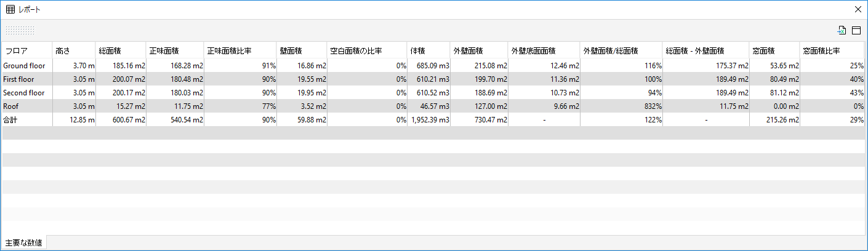This screenshot has height=251, width=868.
Task: Click the dotted toolbar grip handle
Action: click(20, 30)
